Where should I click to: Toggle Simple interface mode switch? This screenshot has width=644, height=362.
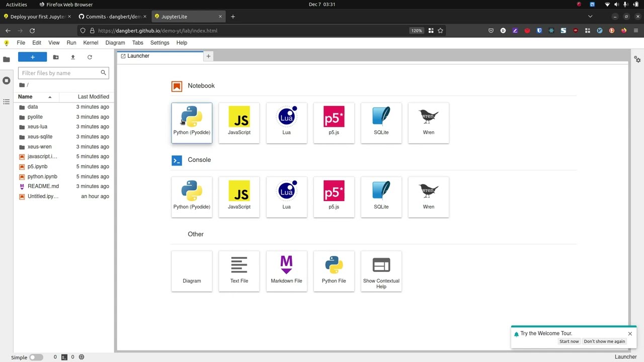[36, 357]
